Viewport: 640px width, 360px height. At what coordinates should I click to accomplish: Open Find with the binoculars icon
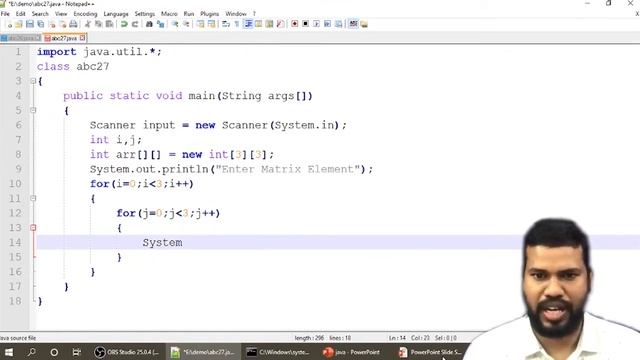149,24
